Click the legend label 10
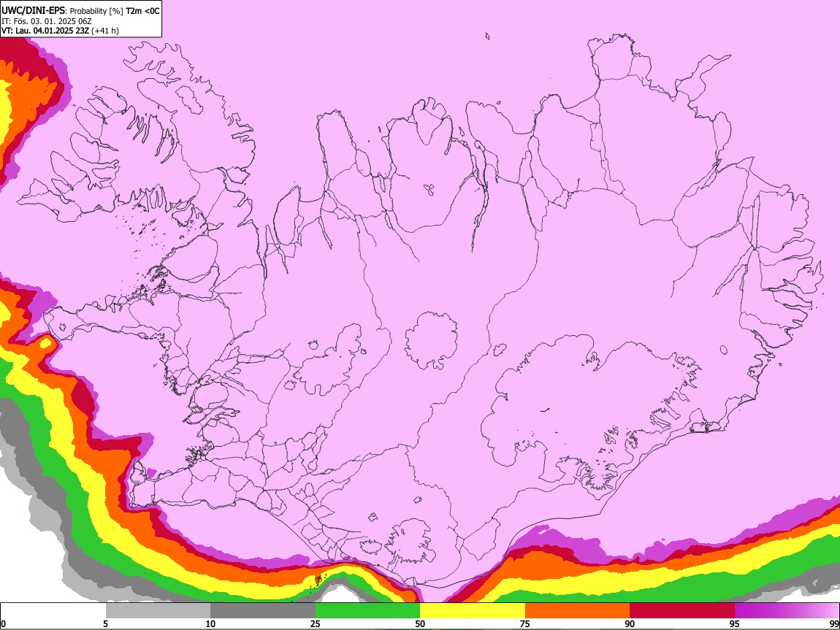 click(x=210, y=624)
